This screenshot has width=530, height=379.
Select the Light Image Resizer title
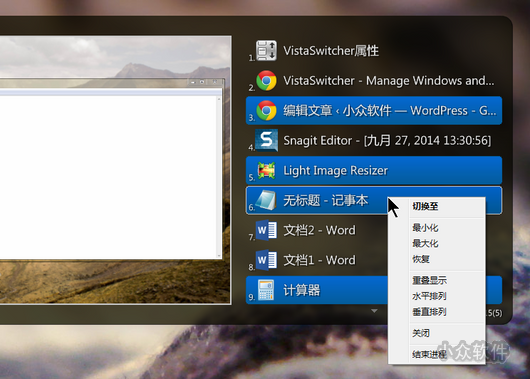pyautogui.click(x=335, y=170)
